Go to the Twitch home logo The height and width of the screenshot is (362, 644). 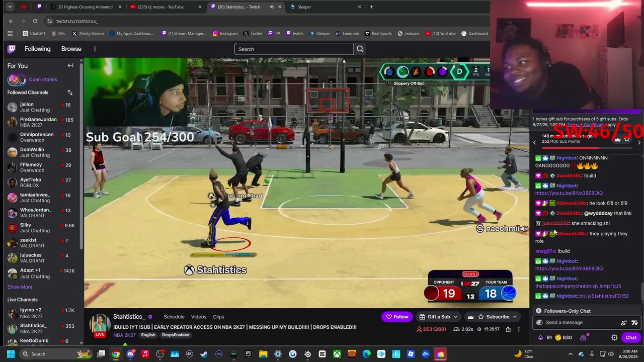click(12, 49)
